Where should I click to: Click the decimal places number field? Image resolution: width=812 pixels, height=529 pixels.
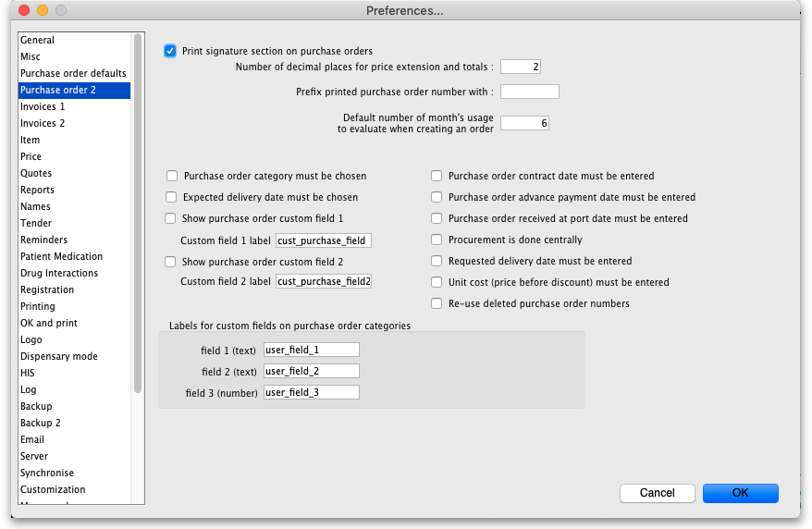click(520, 67)
